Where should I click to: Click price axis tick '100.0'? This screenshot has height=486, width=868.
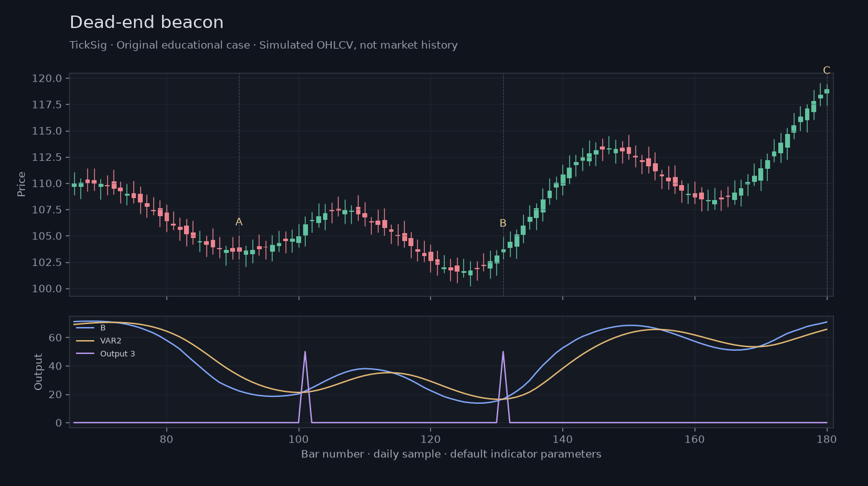(x=47, y=288)
